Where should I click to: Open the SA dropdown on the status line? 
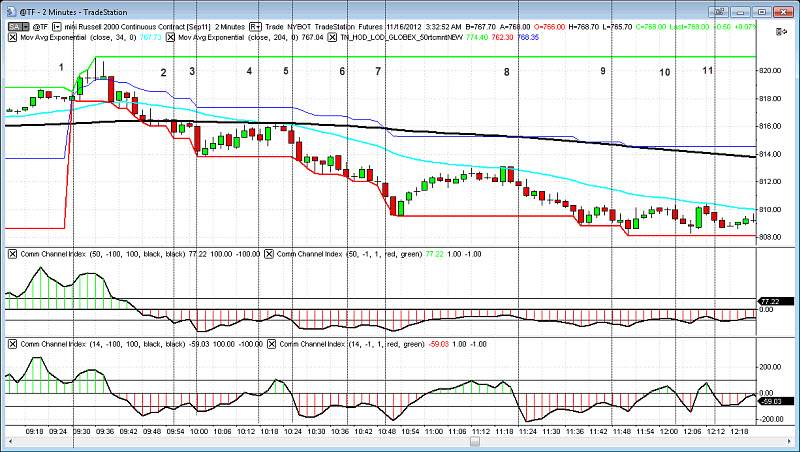pos(18,27)
